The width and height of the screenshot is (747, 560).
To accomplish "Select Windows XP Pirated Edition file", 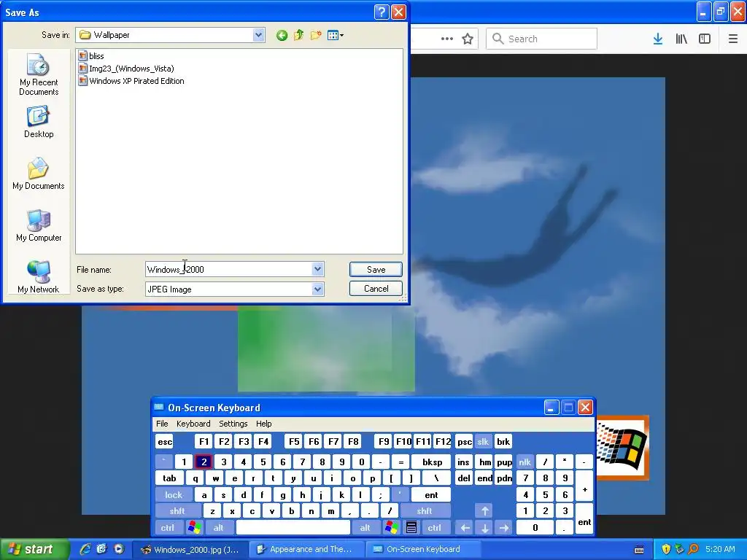I will [x=131, y=81].
